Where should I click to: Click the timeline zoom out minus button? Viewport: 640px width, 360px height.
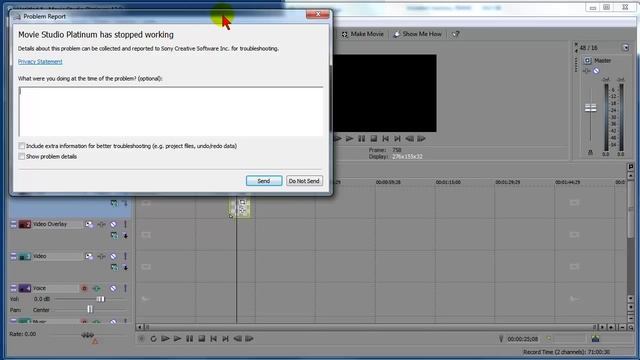pos(622,327)
